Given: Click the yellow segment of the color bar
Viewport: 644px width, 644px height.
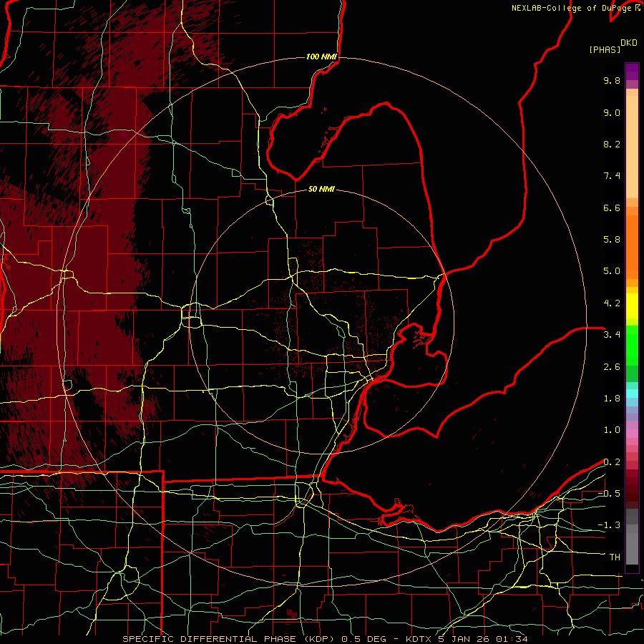Looking at the screenshot, I should pos(632,306).
